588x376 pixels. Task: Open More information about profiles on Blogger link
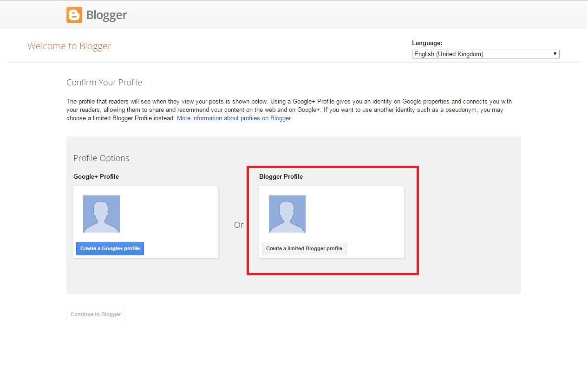point(235,118)
